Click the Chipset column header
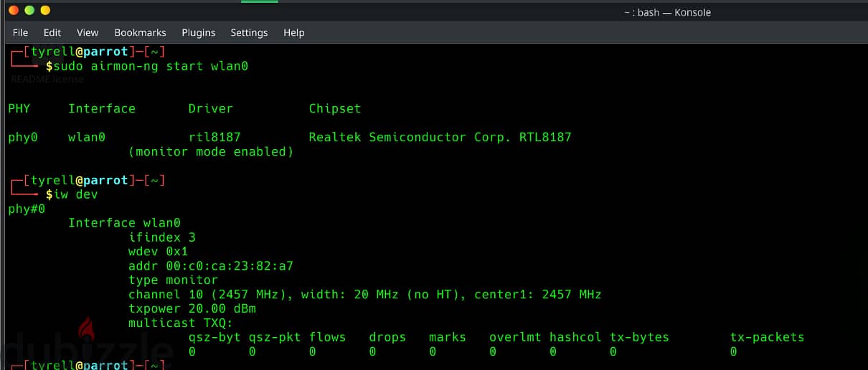Viewport: 868px width, 370px height. [x=335, y=108]
